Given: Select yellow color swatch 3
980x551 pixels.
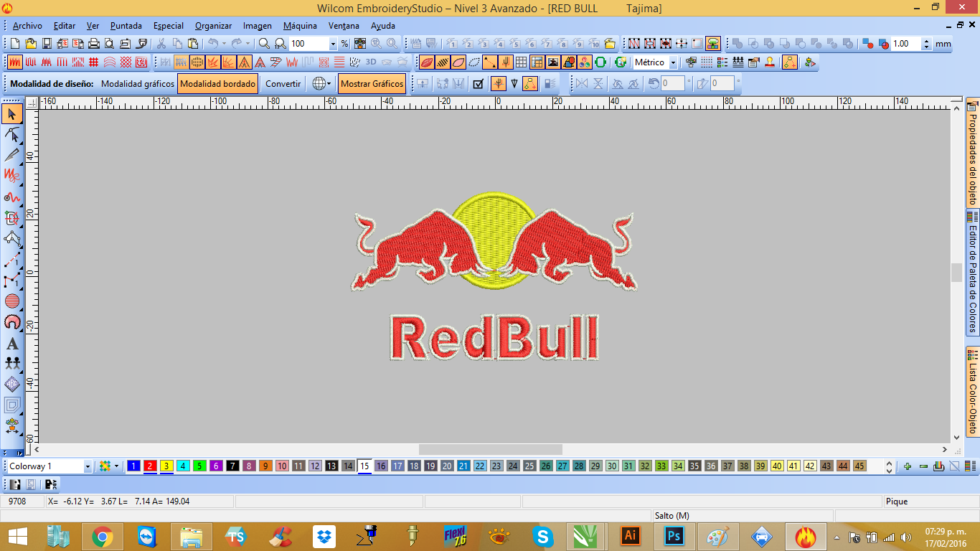Looking at the screenshot, I should (x=166, y=466).
